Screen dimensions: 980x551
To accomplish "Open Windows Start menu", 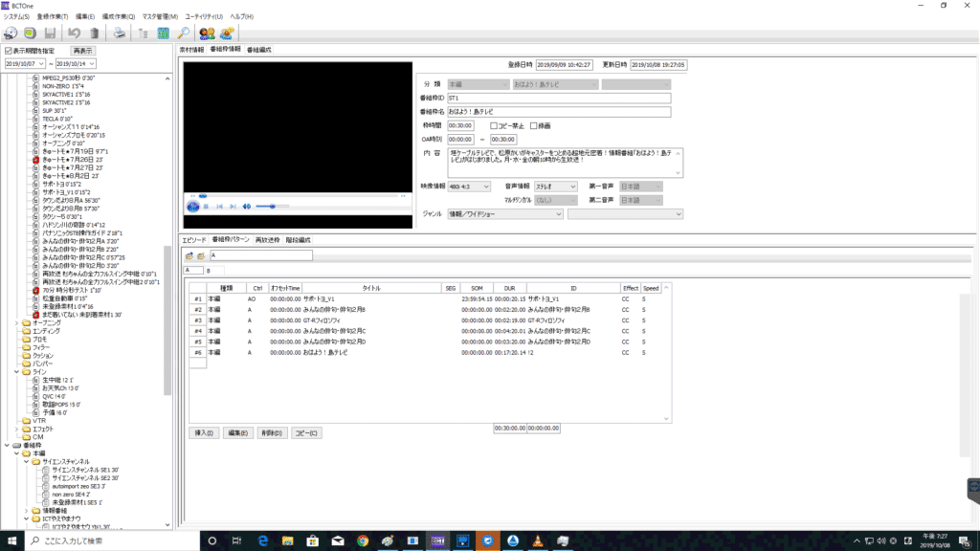I will tap(11, 541).
